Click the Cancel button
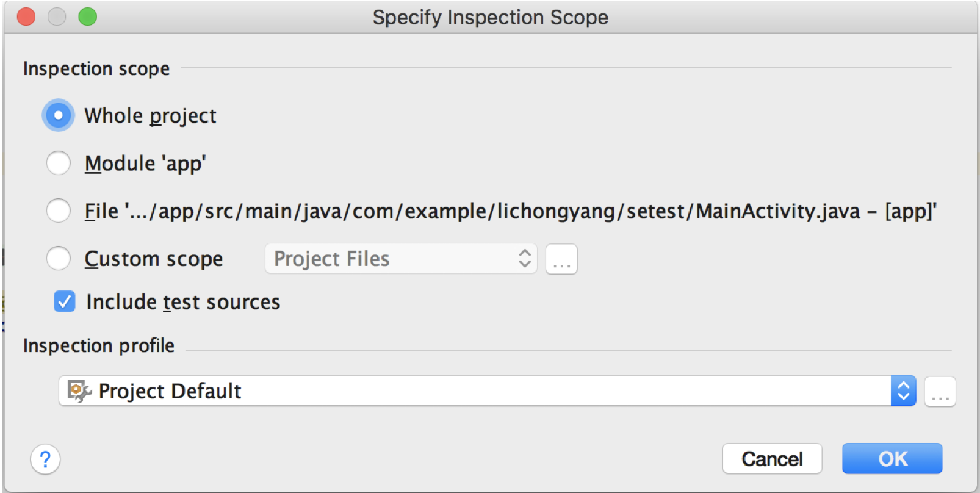The image size is (980, 493). [772, 459]
